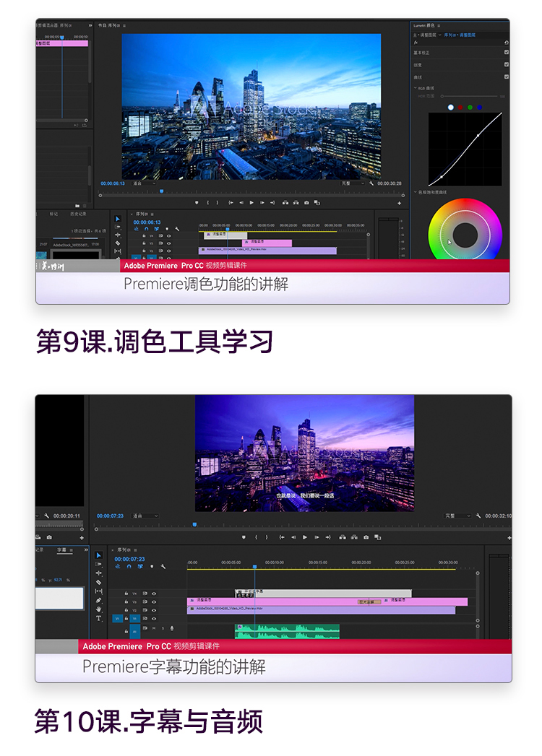Select the Pen tool in Lesson 10 toolbar
This screenshot has height=756, width=542.
point(98,600)
